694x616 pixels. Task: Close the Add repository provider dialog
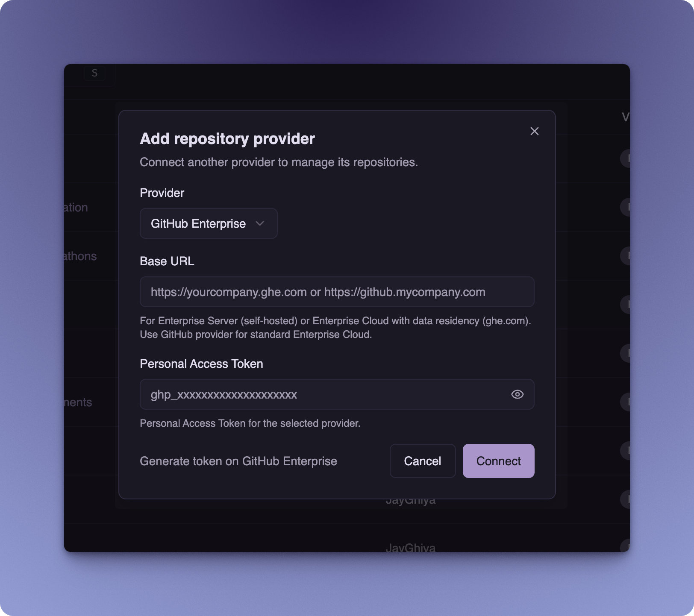pyautogui.click(x=534, y=131)
